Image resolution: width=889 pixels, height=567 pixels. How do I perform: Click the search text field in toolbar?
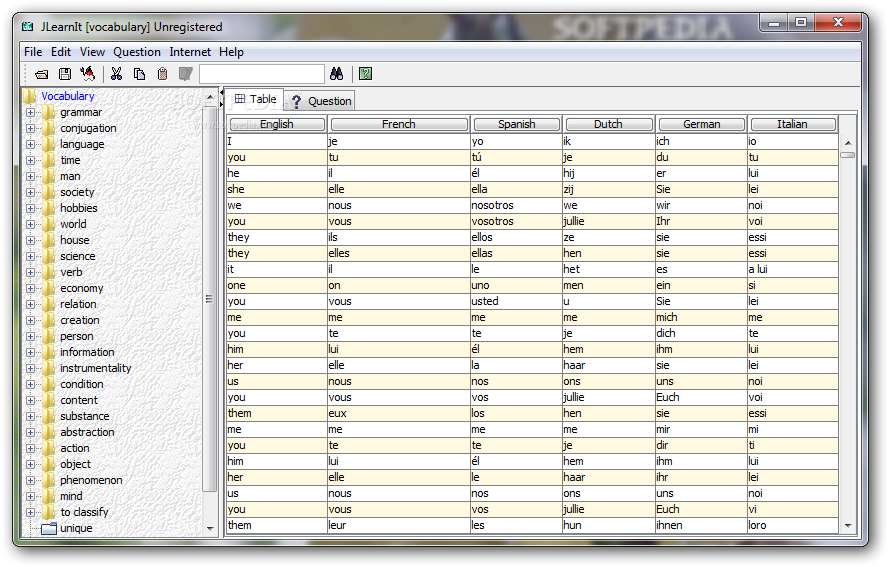261,74
